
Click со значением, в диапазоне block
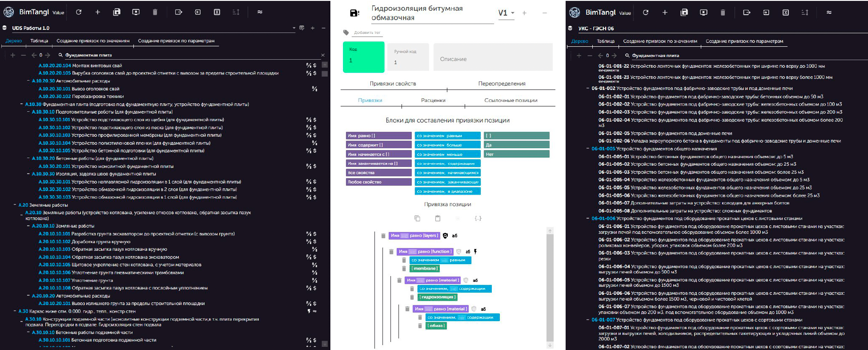click(448, 191)
